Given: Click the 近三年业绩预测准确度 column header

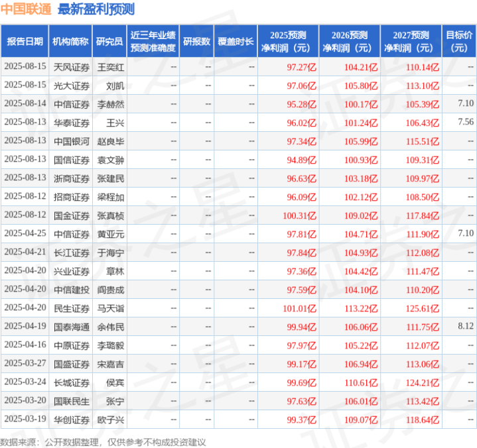Looking at the screenshot, I should (x=153, y=41).
